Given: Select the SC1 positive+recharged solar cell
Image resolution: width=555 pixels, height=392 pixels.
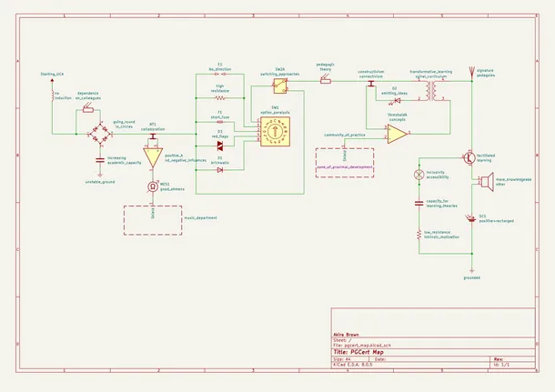Looking at the screenshot, I should pyautogui.click(x=472, y=216).
